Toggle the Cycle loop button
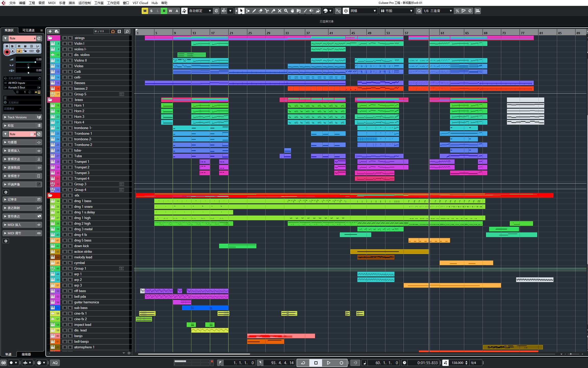The height and width of the screenshot is (368, 588). click(x=303, y=363)
